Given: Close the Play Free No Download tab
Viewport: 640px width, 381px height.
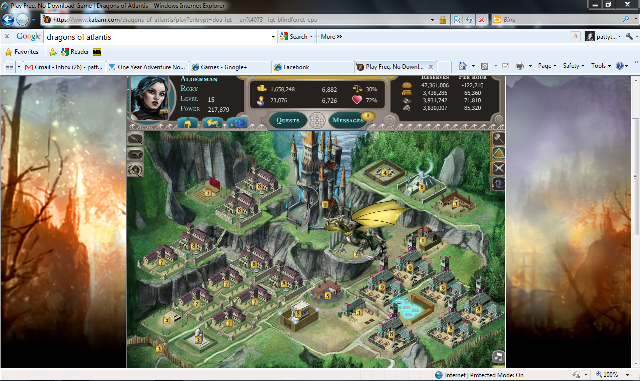Looking at the screenshot, I should [x=431, y=67].
